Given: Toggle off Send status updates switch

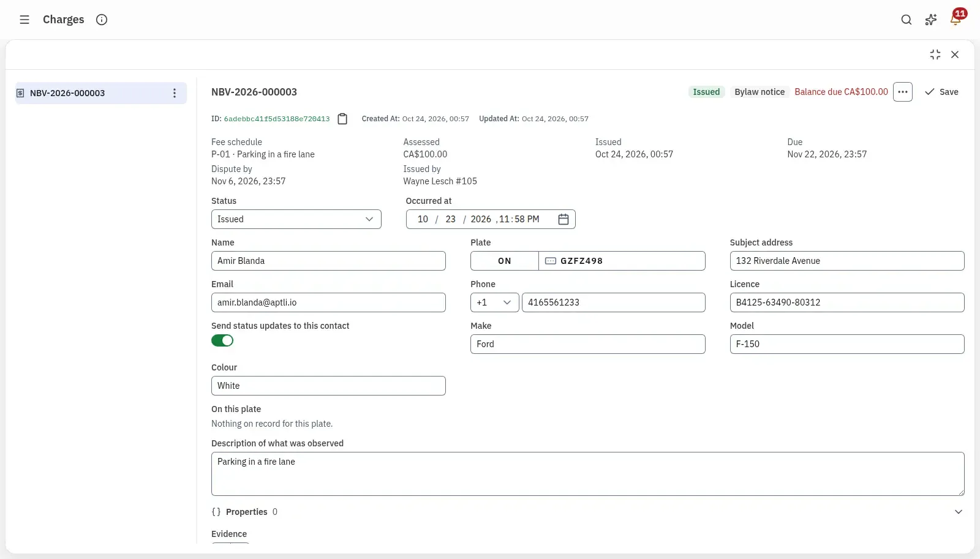Looking at the screenshot, I should click(x=222, y=340).
